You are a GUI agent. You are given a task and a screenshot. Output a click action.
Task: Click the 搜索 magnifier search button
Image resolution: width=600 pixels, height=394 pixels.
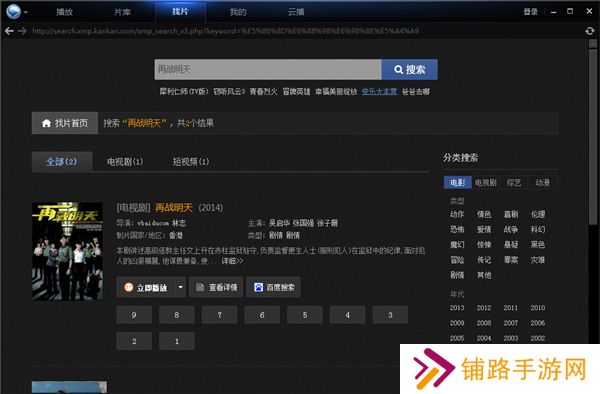coord(409,70)
